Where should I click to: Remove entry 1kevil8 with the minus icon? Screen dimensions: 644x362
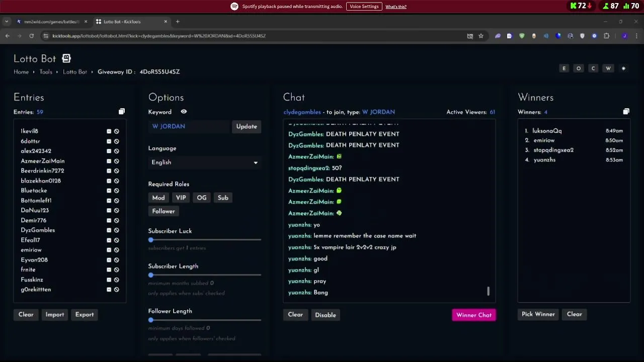(x=109, y=131)
